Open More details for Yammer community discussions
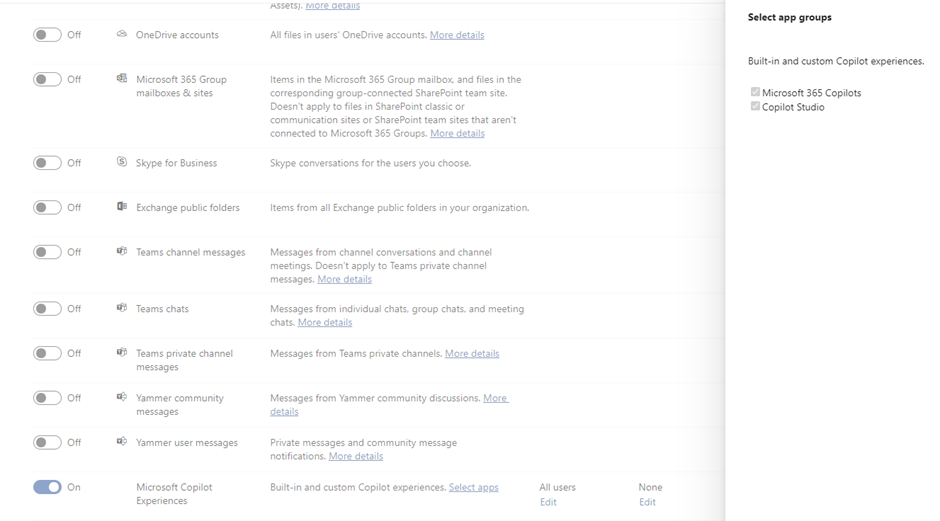This screenshot has width=940, height=521. 495,398
